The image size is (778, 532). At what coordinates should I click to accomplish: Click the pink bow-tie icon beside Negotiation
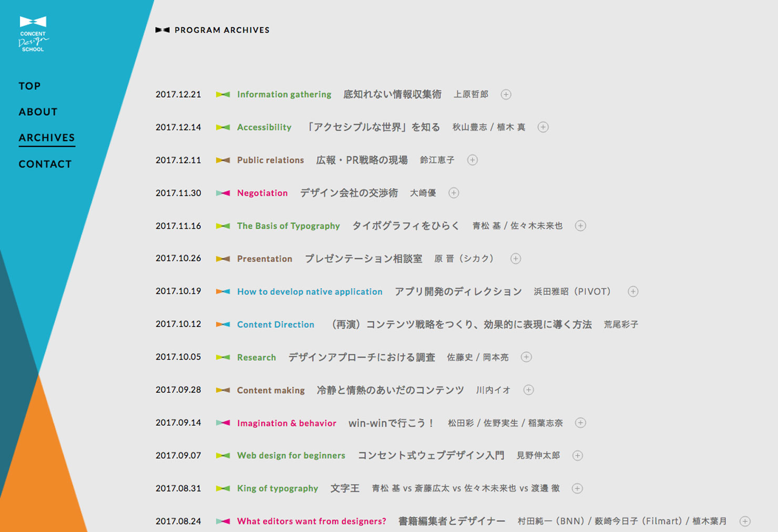coord(223,193)
